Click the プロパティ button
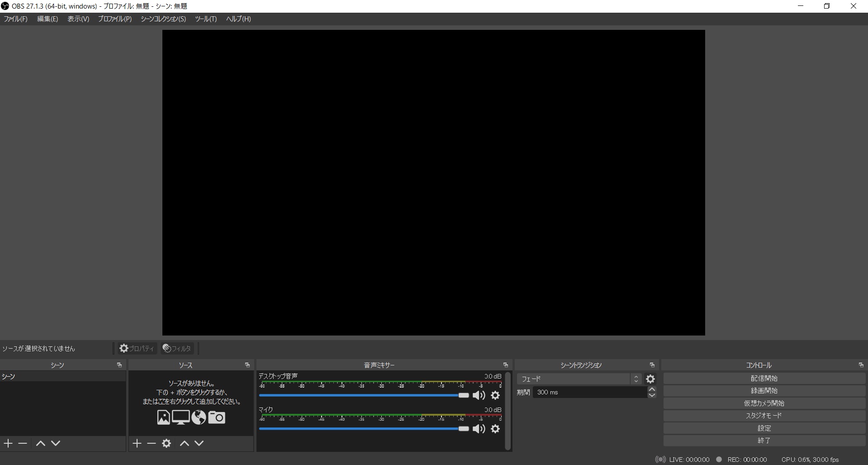 click(x=137, y=348)
